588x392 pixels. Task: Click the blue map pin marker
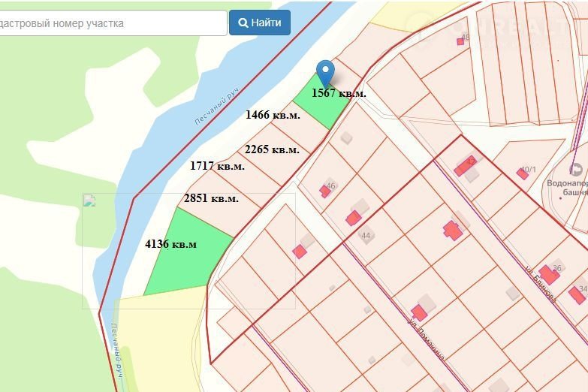point(325,73)
